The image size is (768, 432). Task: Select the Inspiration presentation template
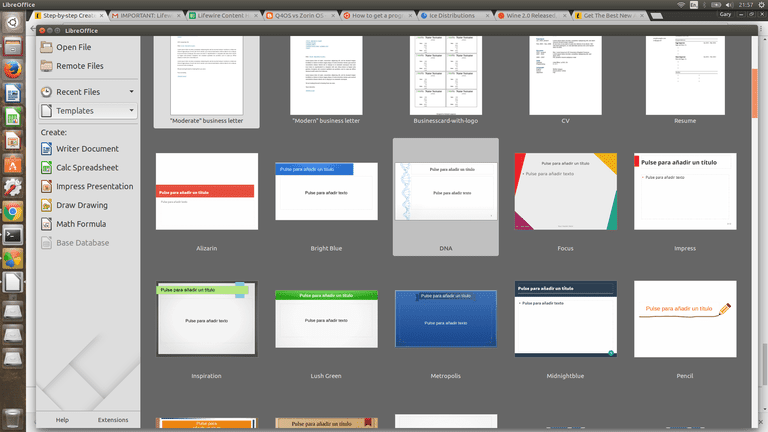click(x=207, y=324)
